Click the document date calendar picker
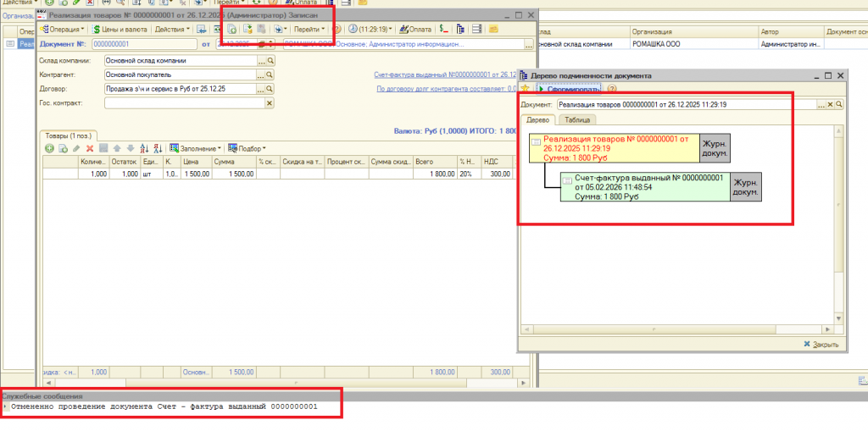868x431 pixels. point(261,44)
